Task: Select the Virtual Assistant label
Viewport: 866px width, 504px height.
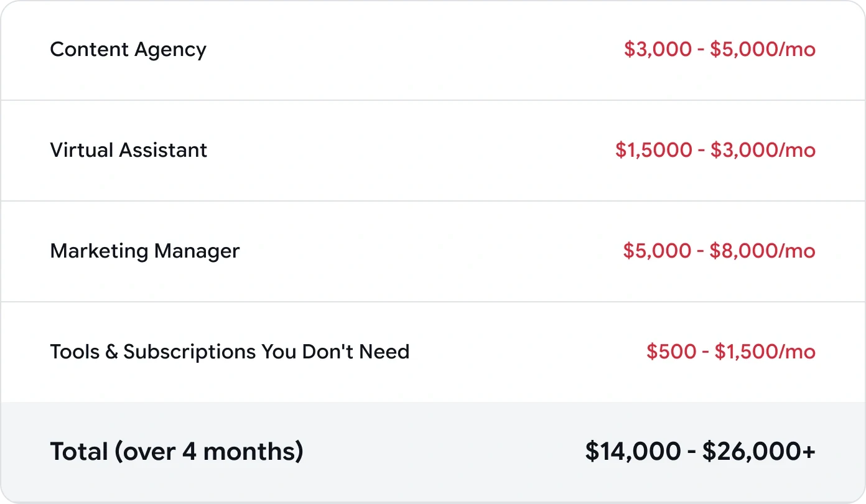Action: tap(129, 151)
